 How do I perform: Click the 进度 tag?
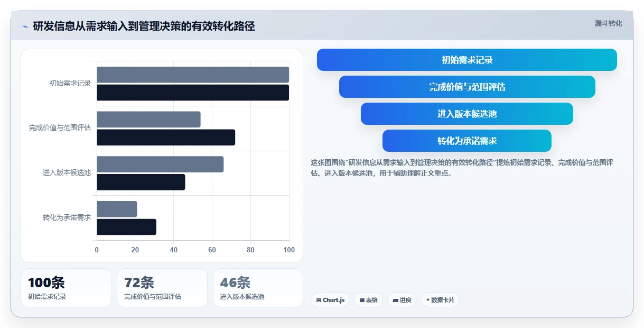coord(402,300)
